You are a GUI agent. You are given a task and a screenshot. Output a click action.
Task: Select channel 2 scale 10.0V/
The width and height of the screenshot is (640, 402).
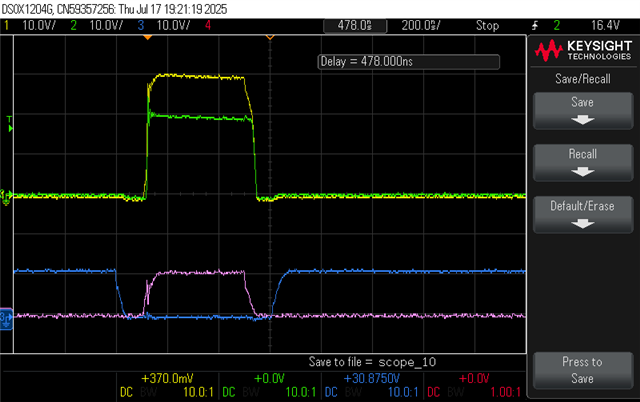[106, 26]
